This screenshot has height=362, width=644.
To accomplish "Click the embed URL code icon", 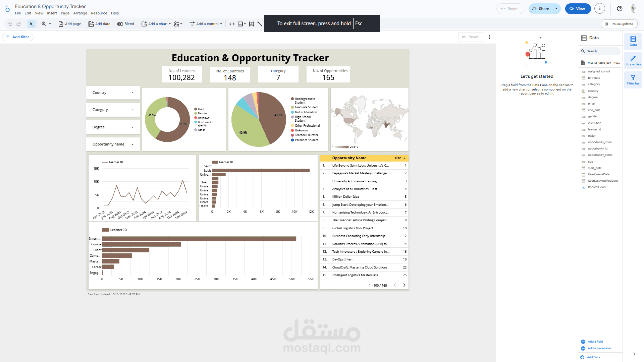I will [x=232, y=24].
